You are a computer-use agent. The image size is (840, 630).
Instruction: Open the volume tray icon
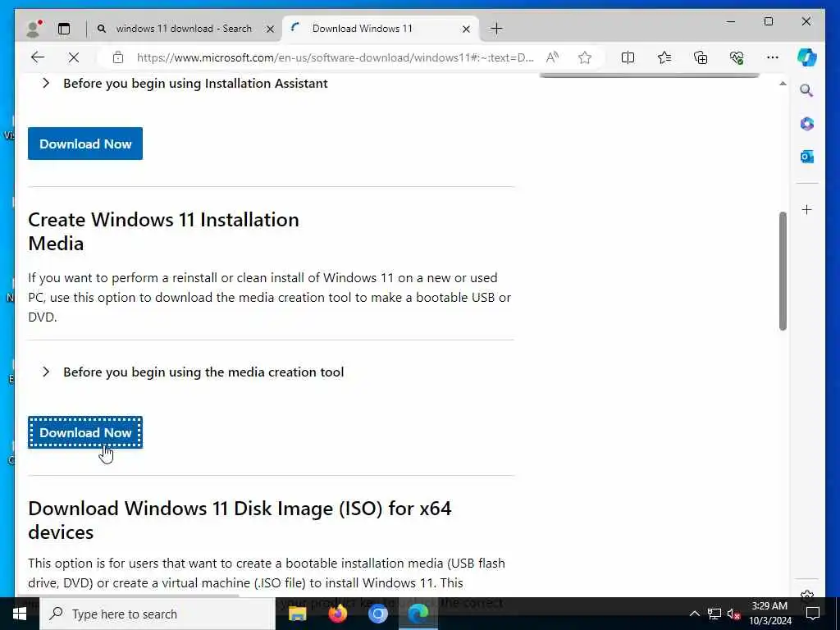point(734,614)
